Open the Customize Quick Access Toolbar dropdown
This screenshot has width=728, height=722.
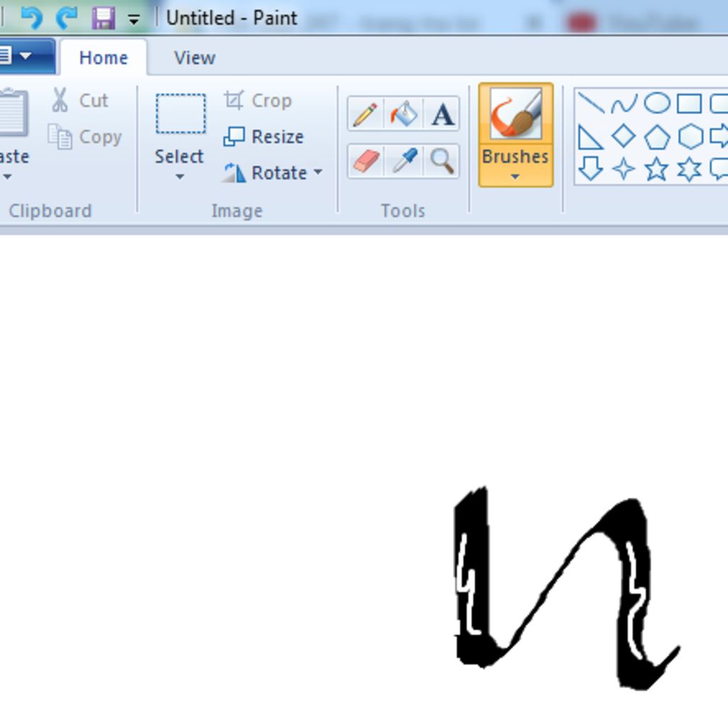[134, 19]
